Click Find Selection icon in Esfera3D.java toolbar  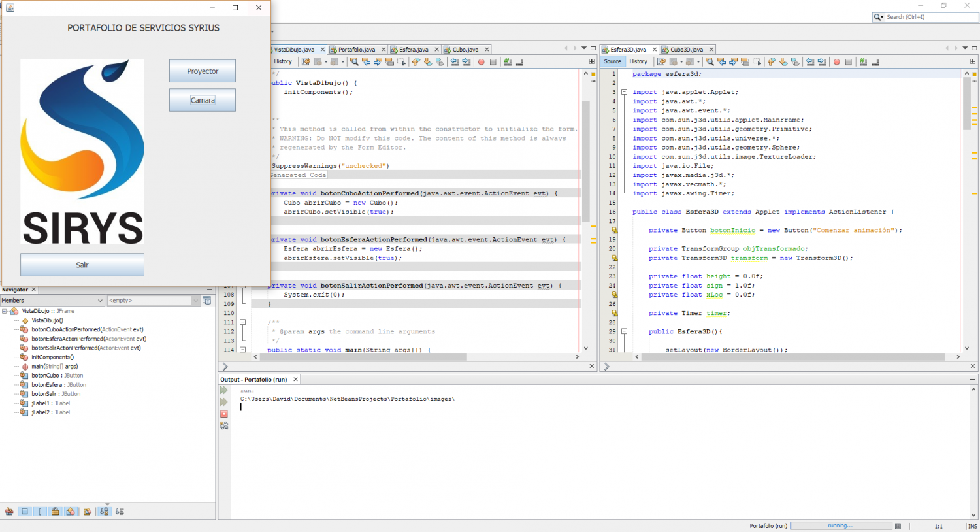[710, 61]
